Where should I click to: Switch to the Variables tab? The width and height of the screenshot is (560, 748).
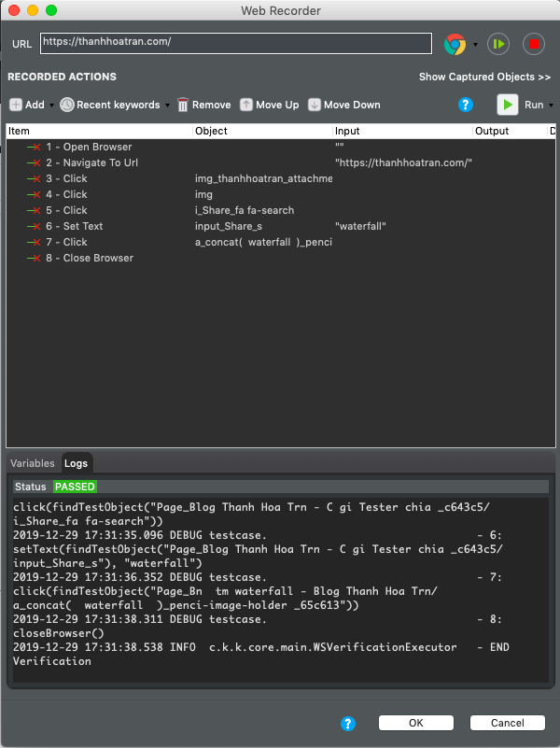pyautogui.click(x=33, y=463)
